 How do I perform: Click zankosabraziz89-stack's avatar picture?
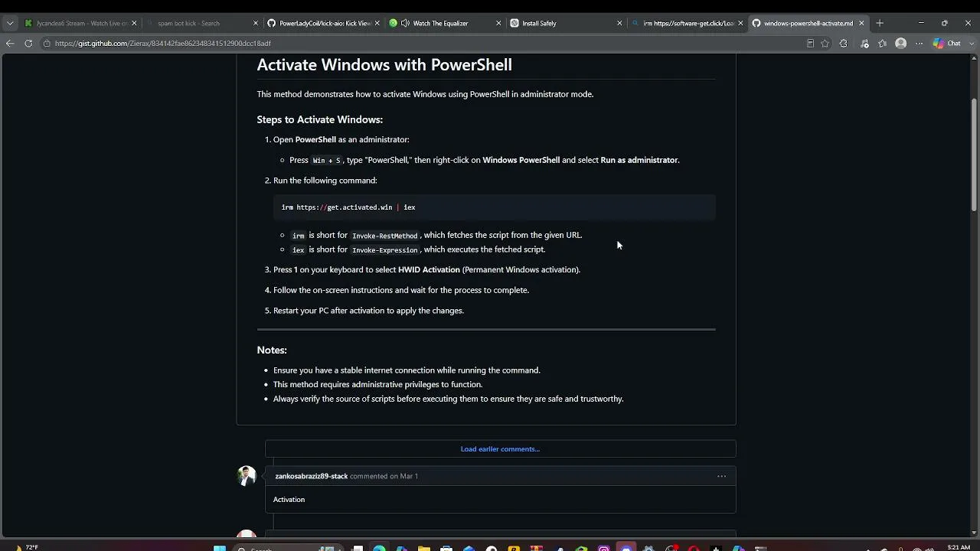pos(247,476)
